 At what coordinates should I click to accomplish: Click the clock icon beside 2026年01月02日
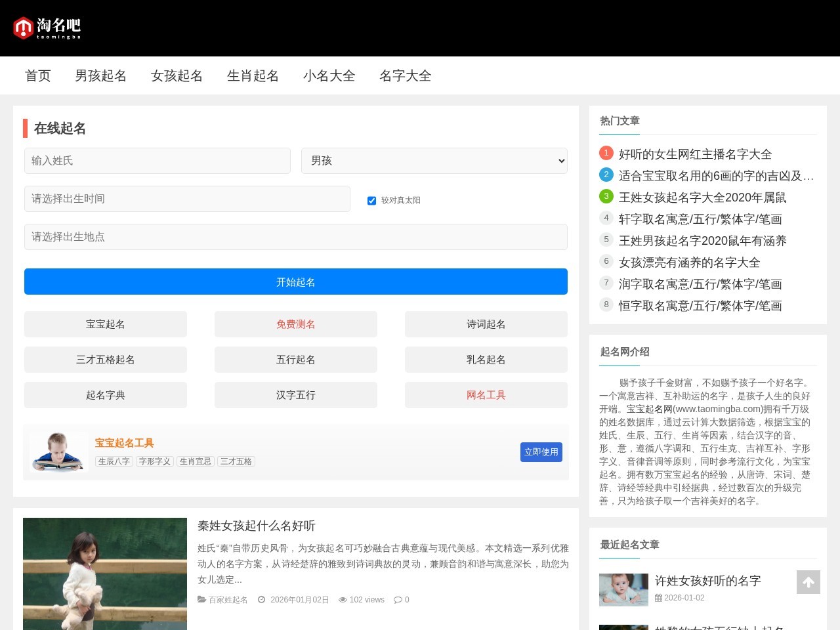click(x=261, y=599)
